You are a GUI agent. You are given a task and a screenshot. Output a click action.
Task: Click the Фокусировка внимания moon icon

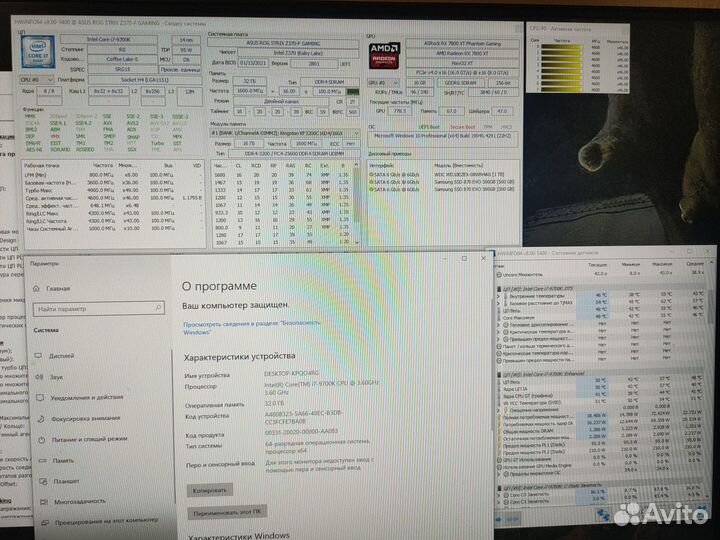(x=41, y=419)
